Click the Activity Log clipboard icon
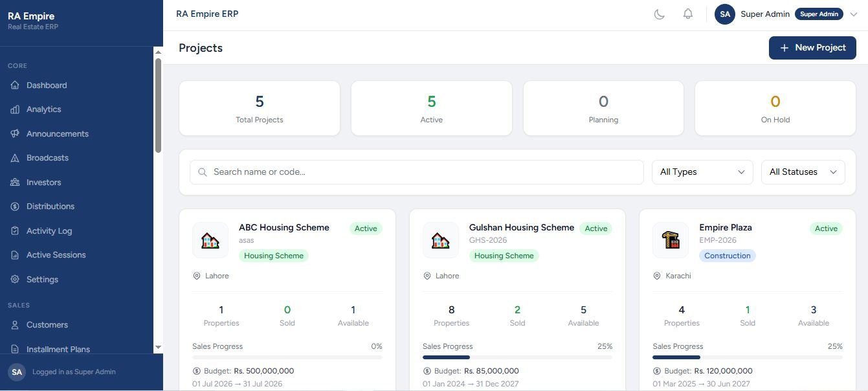 point(15,231)
